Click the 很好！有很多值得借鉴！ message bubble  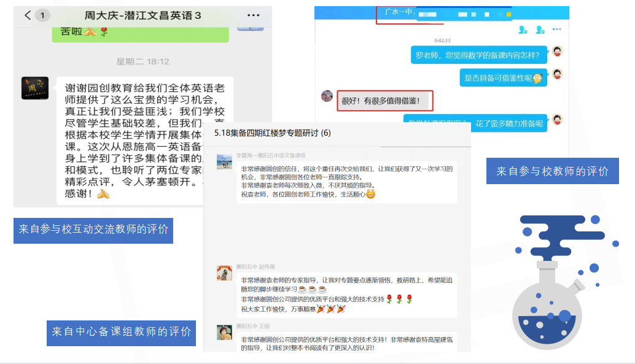(385, 101)
